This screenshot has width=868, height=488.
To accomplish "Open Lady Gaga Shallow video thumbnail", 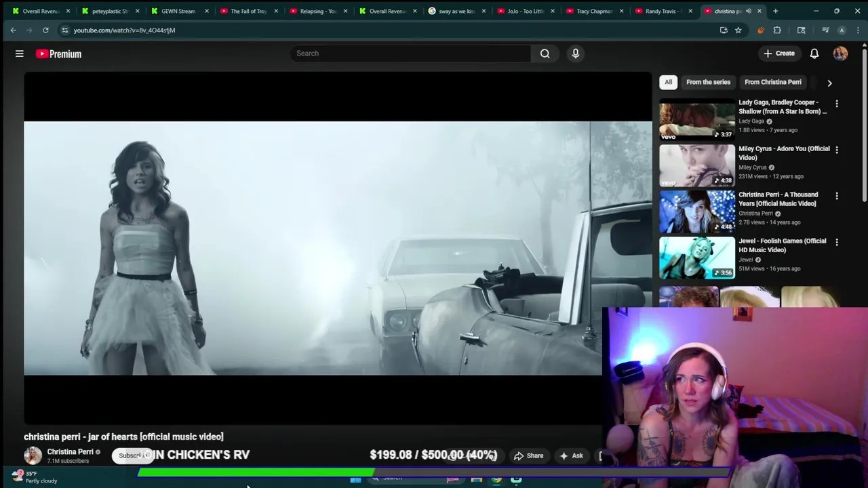I will coord(697,119).
